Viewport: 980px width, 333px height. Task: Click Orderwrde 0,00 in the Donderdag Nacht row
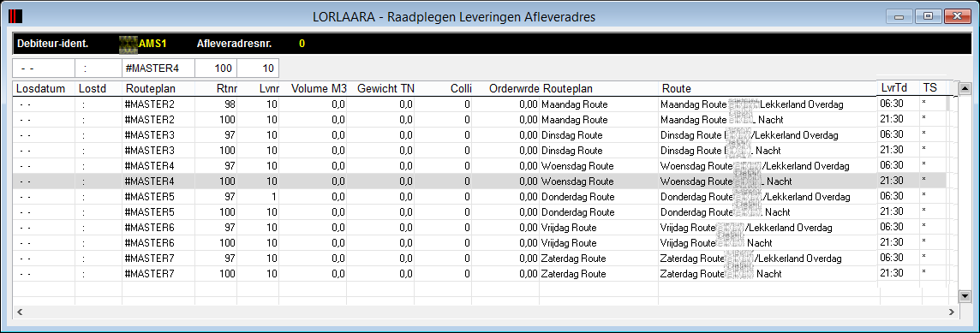pyautogui.click(x=529, y=211)
